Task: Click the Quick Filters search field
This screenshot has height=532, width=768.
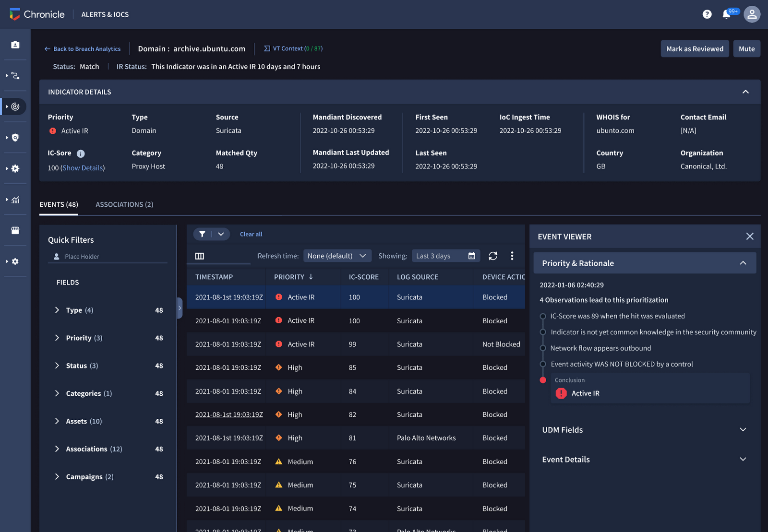Action: pyautogui.click(x=108, y=257)
